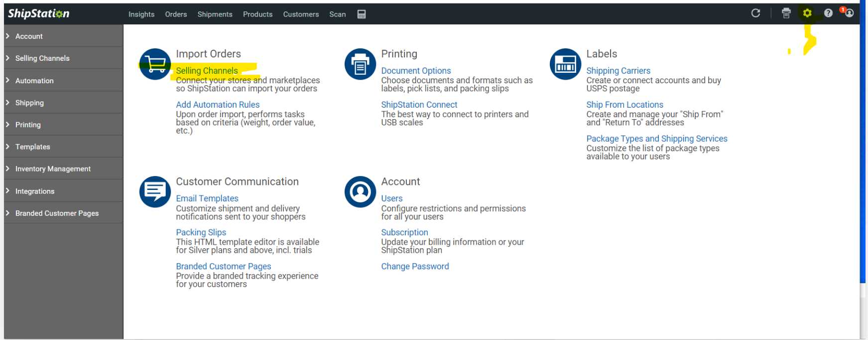Click the Import Orders shopping cart icon

[155, 64]
